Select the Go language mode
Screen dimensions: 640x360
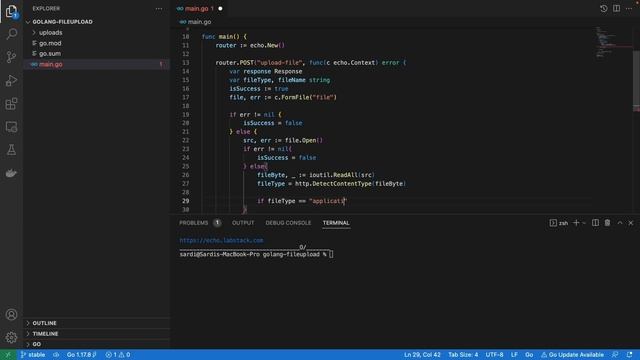pos(529,355)
